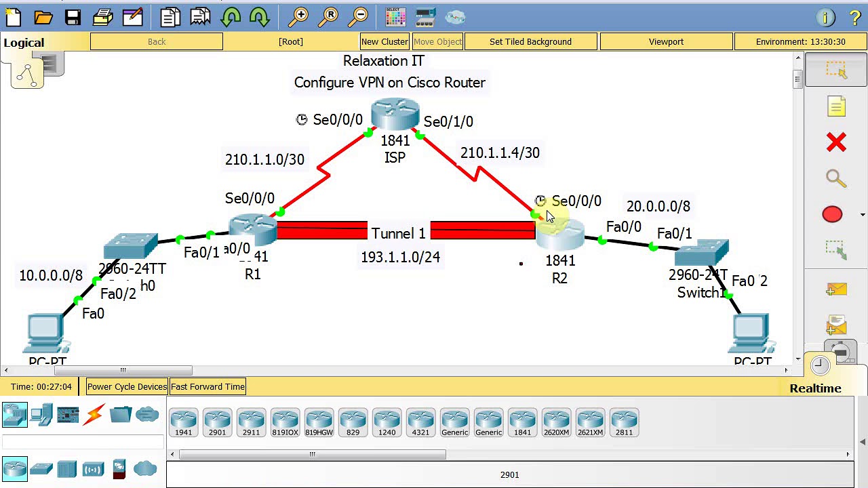The image size is (868, 488).
Task: Choose the Delete tool red X
Action: (x=836, y=142)
